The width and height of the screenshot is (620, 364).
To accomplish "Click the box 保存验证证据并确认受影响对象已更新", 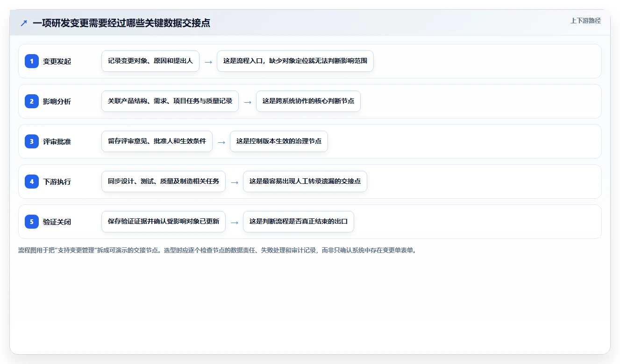I will click(x=164, y=222).
